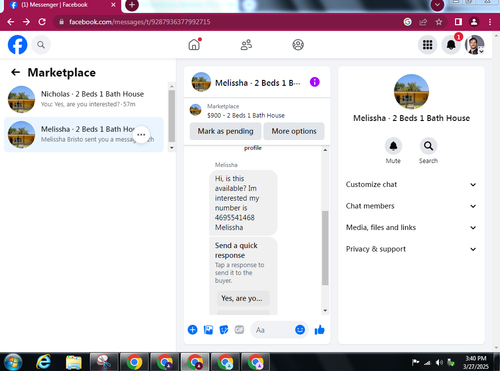Go back using the Marketplace back arrow
The image size is (500, 371).
15,72
